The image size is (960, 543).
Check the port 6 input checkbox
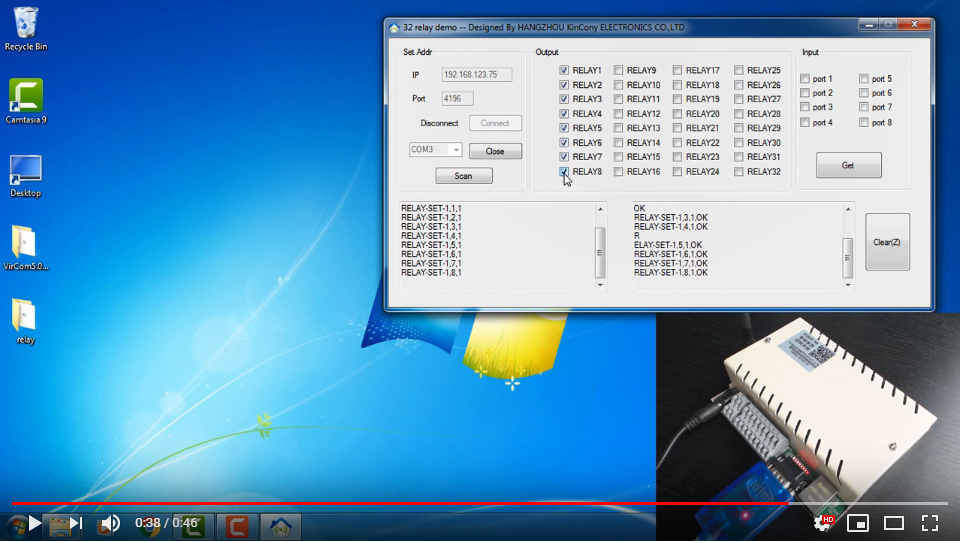point(863,92)
